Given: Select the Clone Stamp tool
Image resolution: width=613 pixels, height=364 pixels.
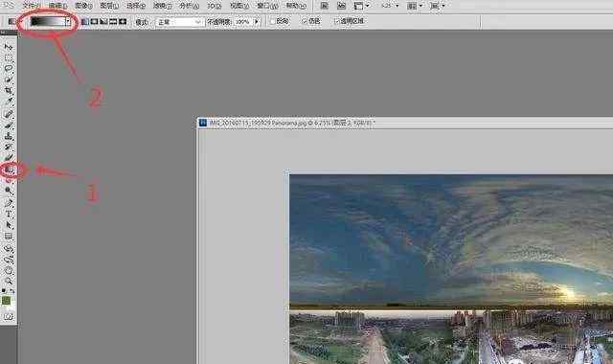Looking at the screenshot, I should [9, 136].
